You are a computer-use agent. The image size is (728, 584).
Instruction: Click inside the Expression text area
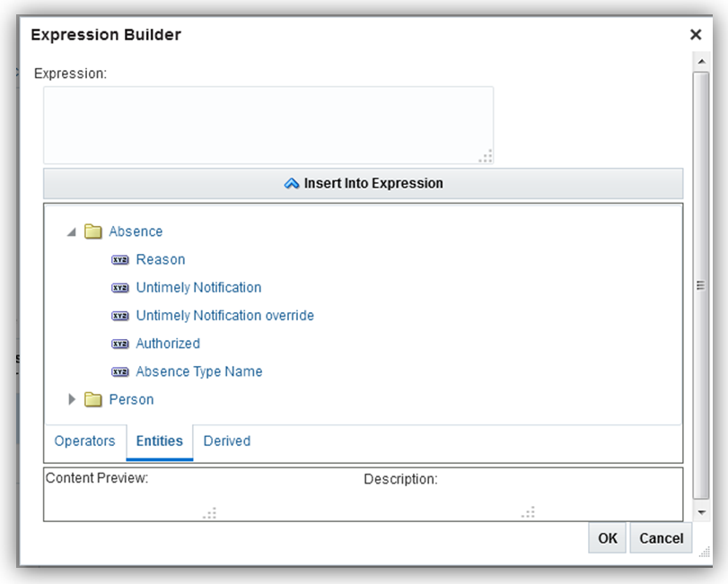pos(268,125)
